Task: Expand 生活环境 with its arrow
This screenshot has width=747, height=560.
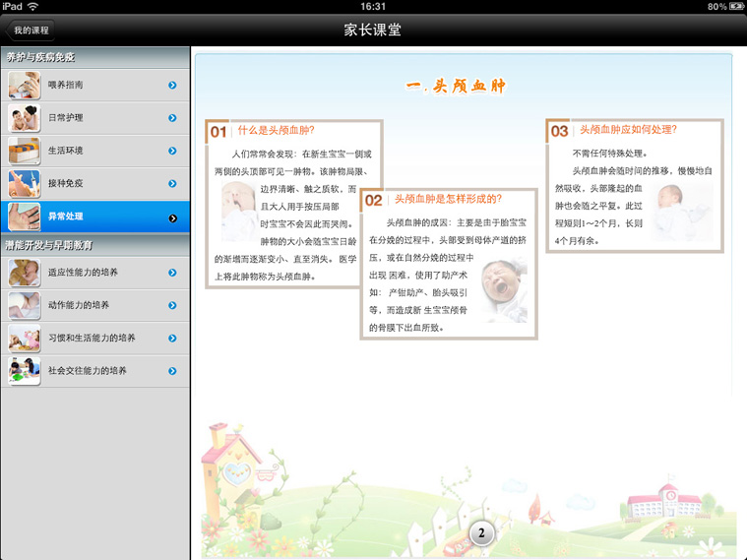Action: (x=172, y=152)
